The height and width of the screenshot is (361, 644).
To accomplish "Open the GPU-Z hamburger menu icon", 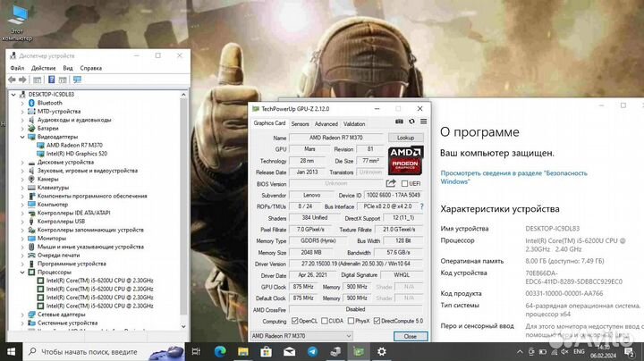I will click(423, 122).
